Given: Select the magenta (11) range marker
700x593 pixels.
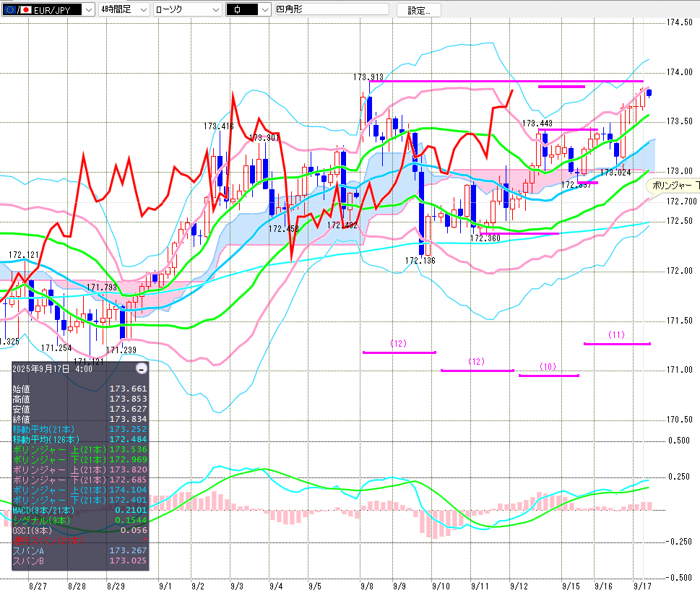Looking at the screenshot, I should pyautogui.click(x=616, y=335).
